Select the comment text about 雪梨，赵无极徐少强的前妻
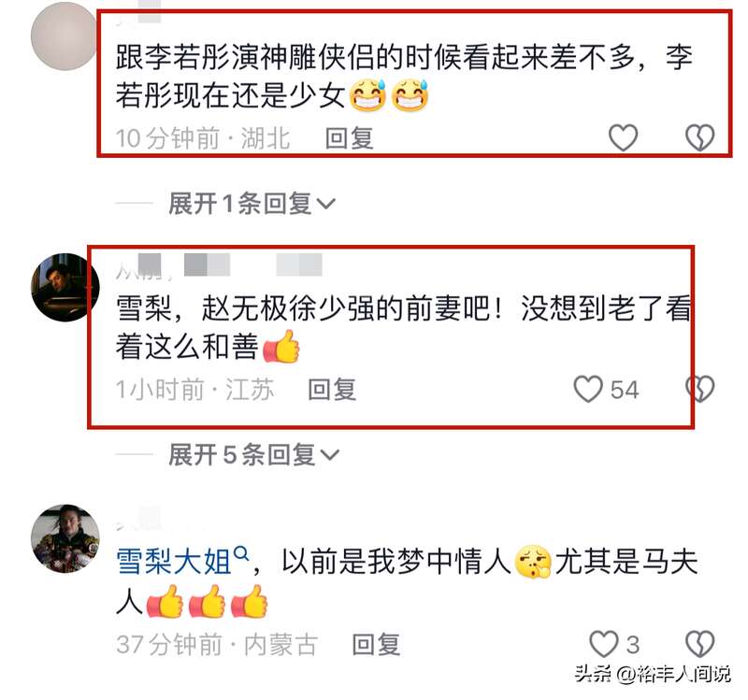 pos(404,328)
